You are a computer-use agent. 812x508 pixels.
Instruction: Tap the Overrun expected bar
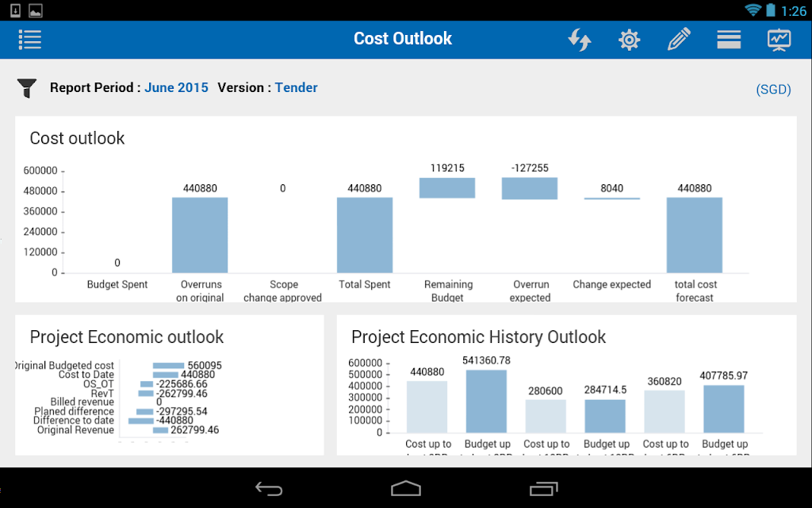529,189
